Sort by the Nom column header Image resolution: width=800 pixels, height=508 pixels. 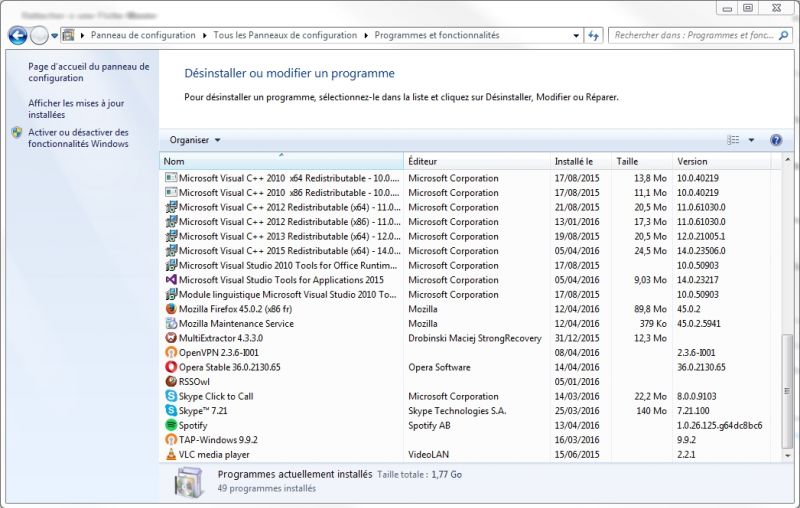(281, 161)
